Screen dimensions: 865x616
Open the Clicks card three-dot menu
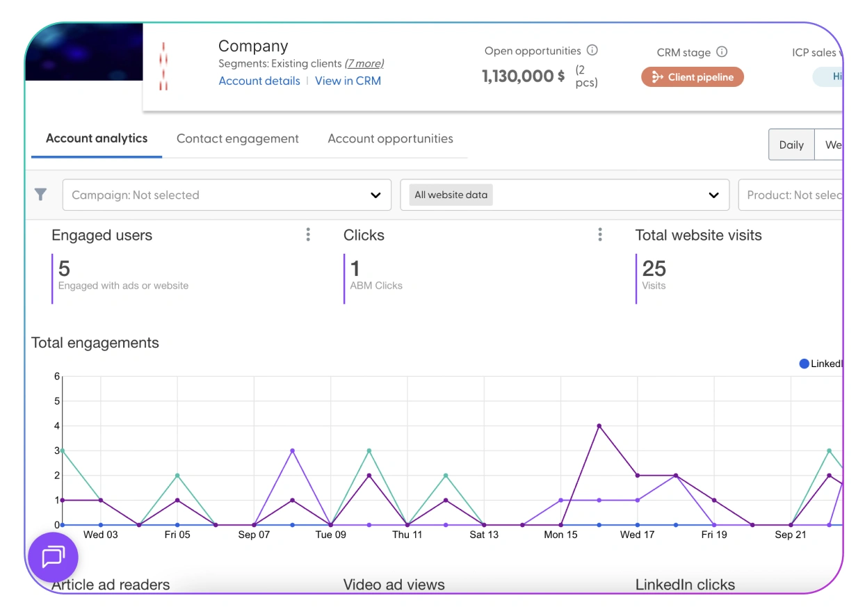600,235
